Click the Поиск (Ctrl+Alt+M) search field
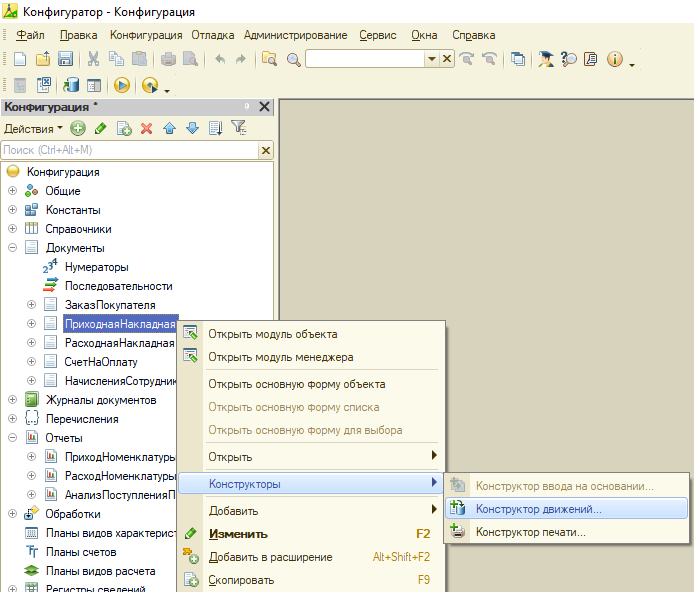Image resolution: width=694 pixels, height=592 pixels. tap(129, 150)
